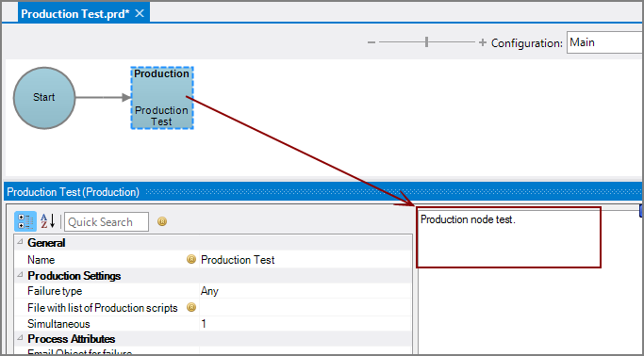This screenshot has height=356, width=644.
Task: Click the Production node test description box
Action: (x=508, y=237)
